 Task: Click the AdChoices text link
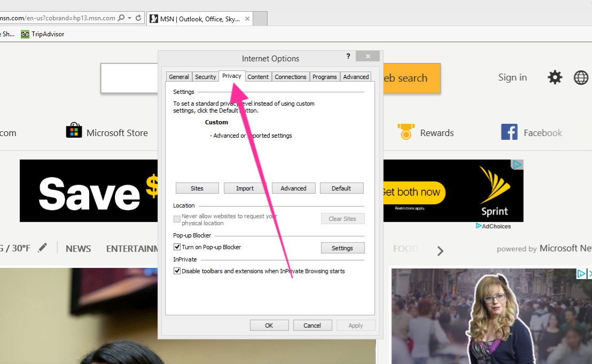tap(496, 226)
